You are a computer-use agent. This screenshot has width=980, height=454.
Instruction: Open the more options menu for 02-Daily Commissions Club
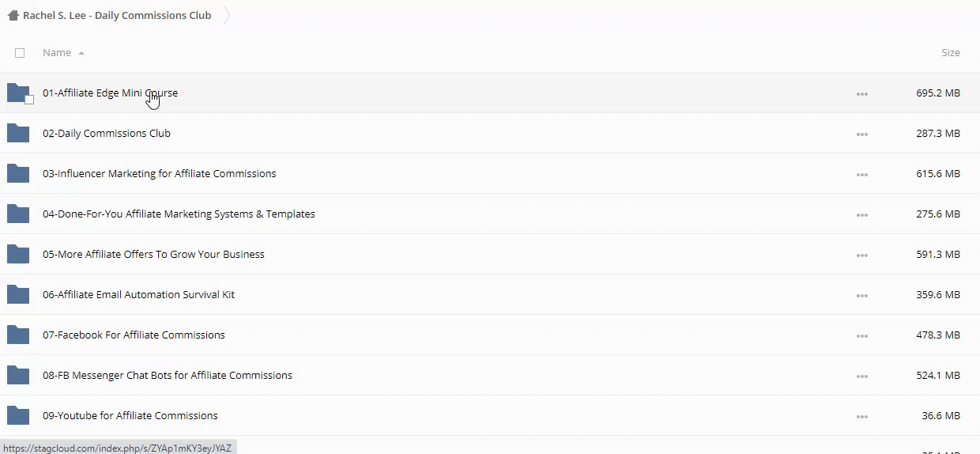pyautogui.click(x=861, y=134)
